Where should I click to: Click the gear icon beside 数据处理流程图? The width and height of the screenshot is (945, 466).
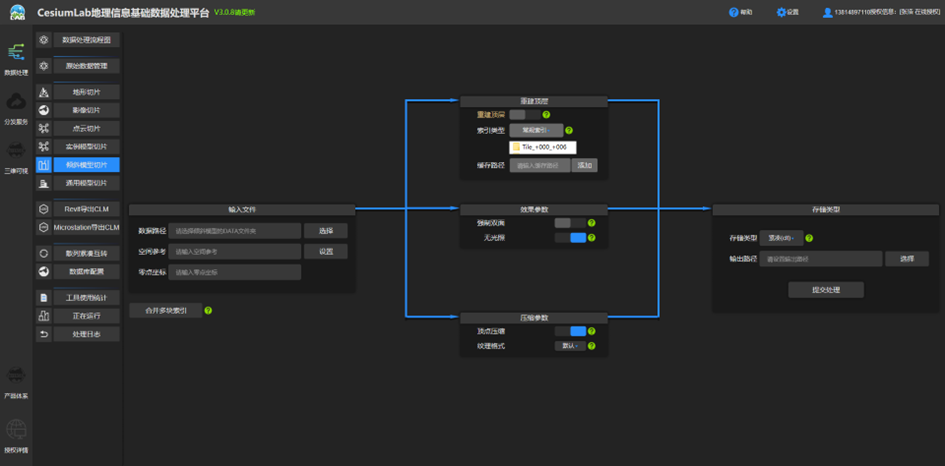[43, 40]
